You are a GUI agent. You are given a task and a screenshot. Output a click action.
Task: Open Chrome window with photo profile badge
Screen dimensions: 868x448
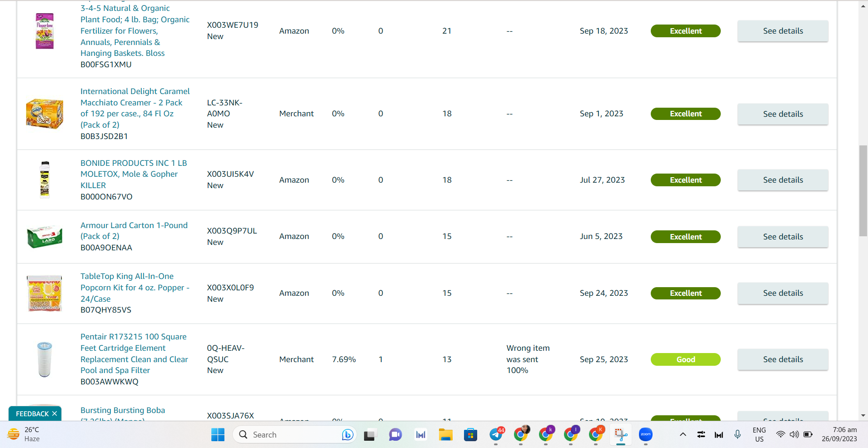[x=521, y=434]
